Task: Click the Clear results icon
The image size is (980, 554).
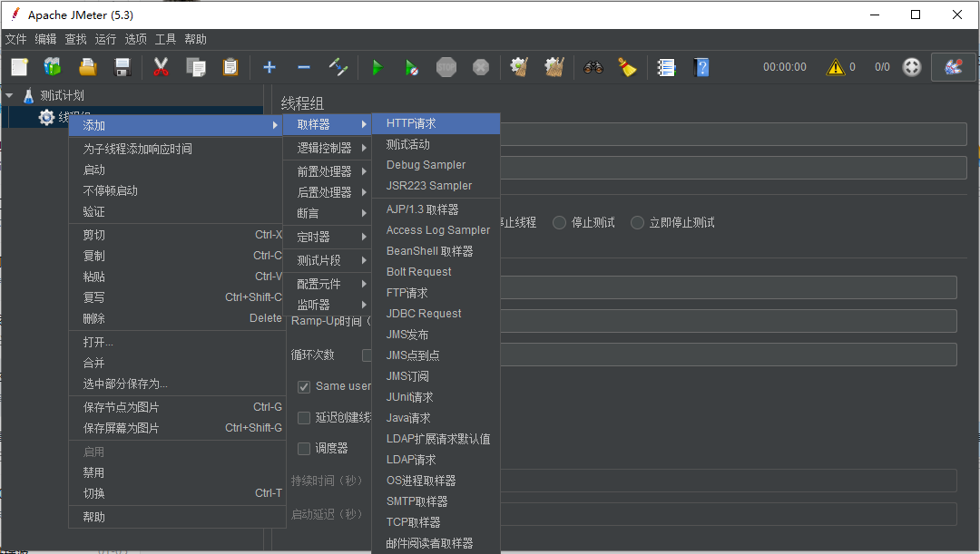Action: tap(519, 67)
